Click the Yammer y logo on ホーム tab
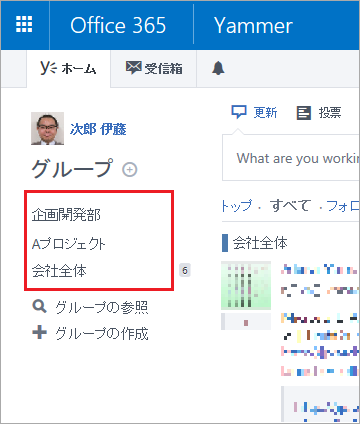This screenshot has width=360, height=424. pos(49,68)
